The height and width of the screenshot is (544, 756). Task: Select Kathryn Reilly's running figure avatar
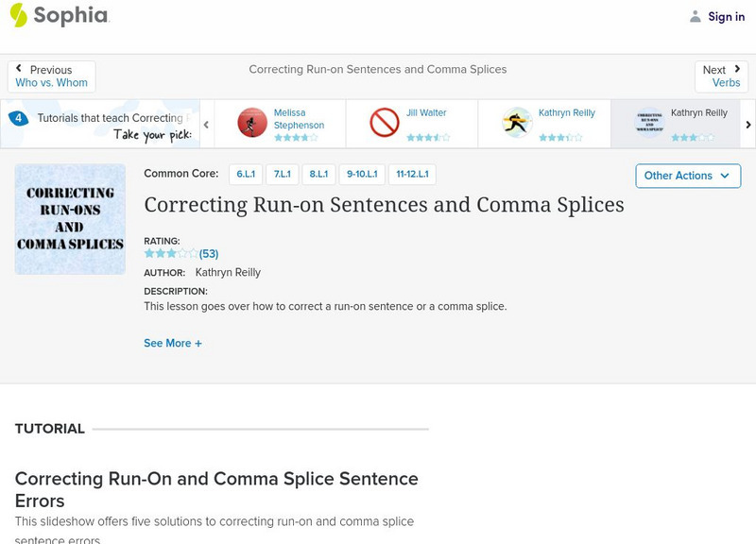tap(517, 123)
